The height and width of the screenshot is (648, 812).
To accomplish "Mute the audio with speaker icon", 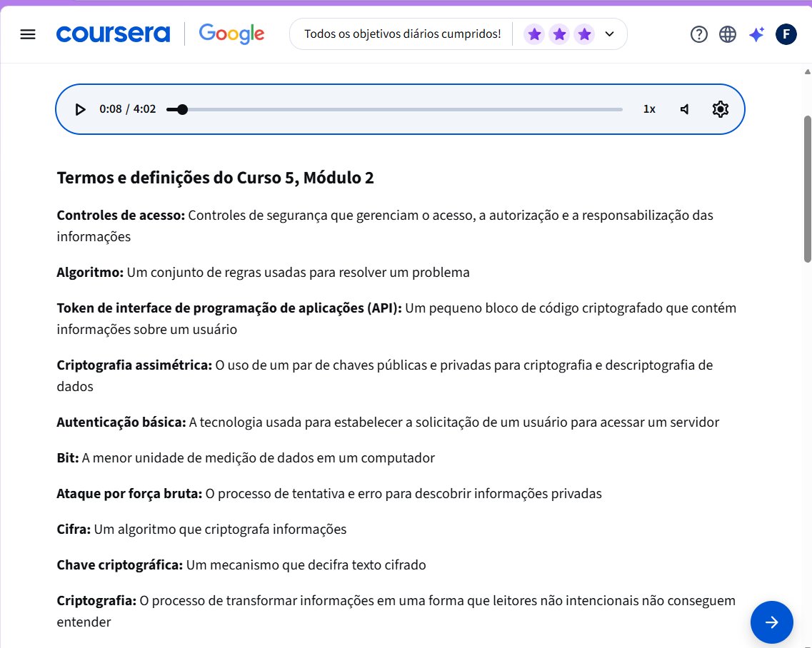I will pyautogui.click(x=685, y=109).
